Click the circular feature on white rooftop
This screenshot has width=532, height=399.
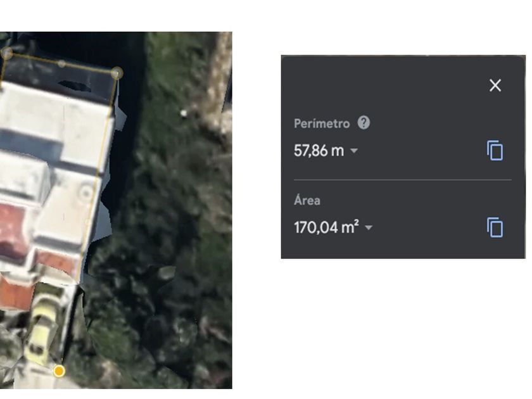[x=85, y=193]
